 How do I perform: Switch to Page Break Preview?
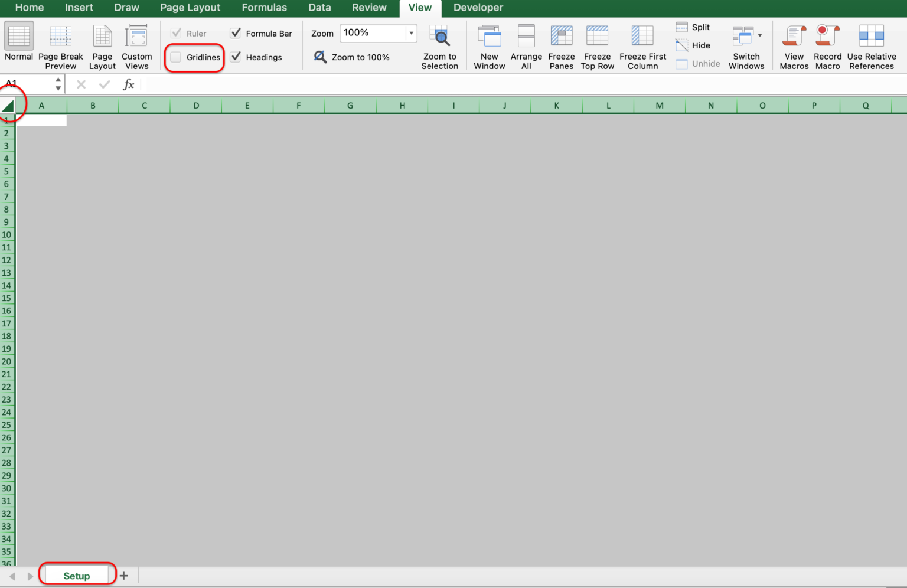pyautogui.click(x=60, y=44)
